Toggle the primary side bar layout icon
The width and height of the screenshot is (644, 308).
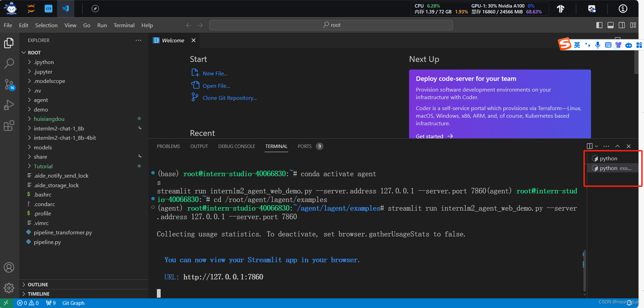599,25
